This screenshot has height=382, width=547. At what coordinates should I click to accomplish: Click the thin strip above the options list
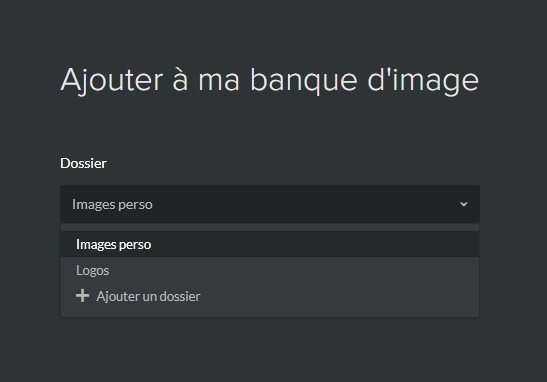tap(270, 227)
